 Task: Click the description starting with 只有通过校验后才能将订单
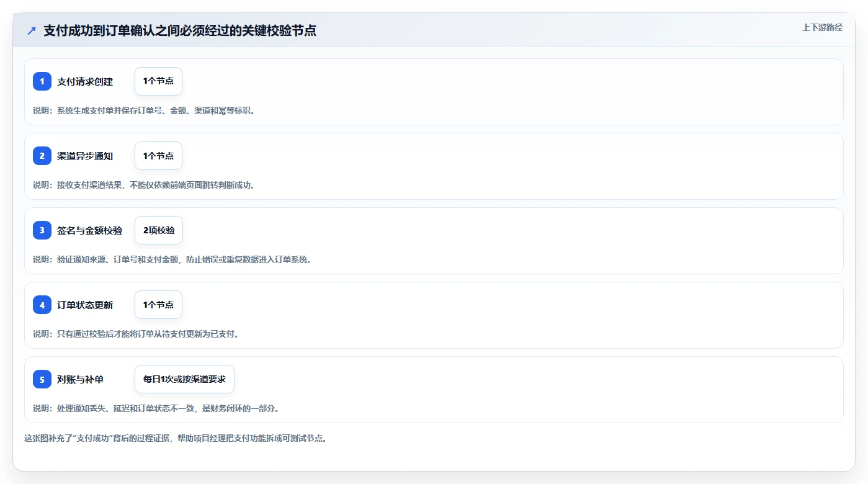[x=136, y=334]
